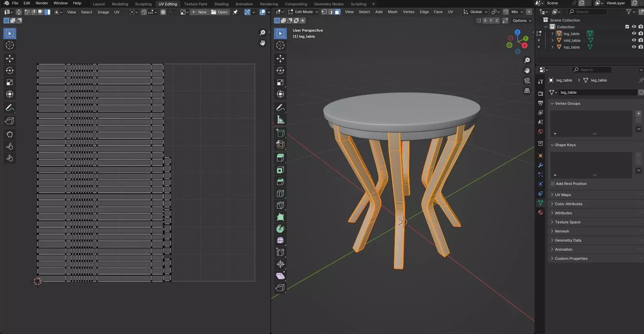644x334 pixels.
Task: Hide leg_table in viewport
Action: pyautogui.click(x=634, y=33)
